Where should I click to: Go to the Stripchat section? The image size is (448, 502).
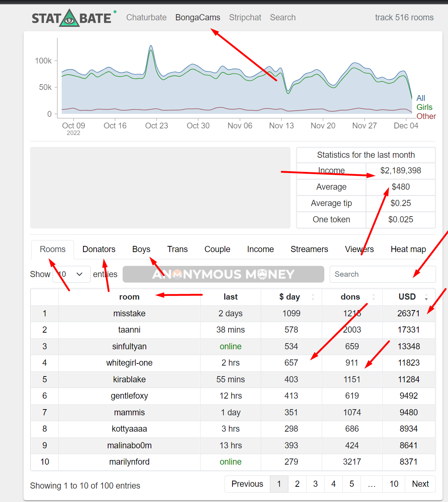(x=245, y=17)
